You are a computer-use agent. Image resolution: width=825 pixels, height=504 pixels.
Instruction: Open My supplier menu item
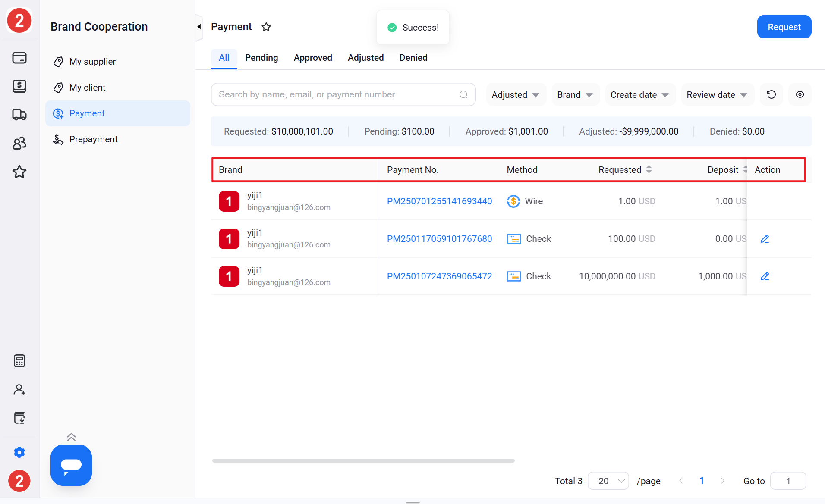(118, 62)
